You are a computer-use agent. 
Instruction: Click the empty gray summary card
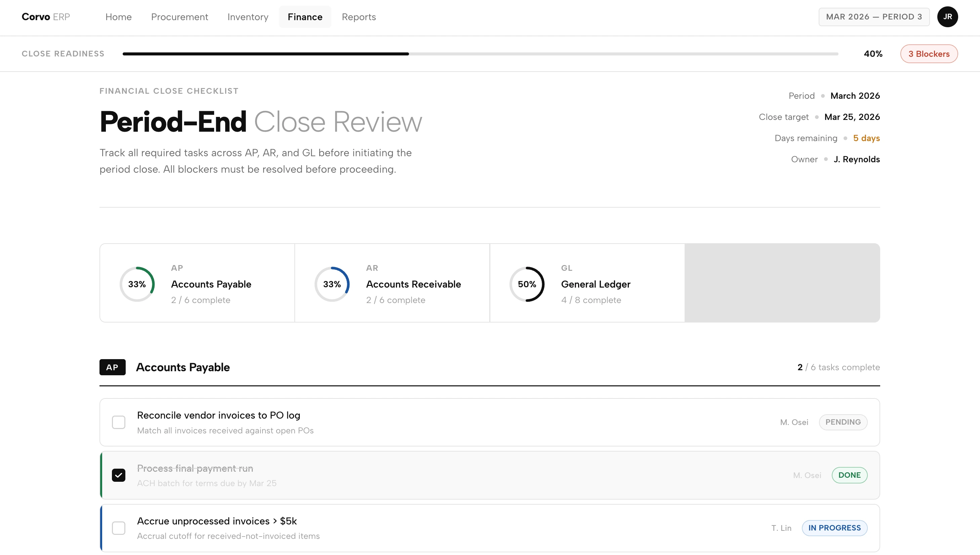(x=782, y=283)
